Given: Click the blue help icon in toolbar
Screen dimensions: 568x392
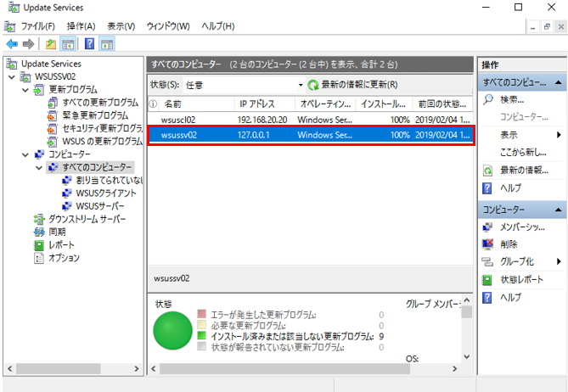Looking at the screenshot, I should point(88,43).
